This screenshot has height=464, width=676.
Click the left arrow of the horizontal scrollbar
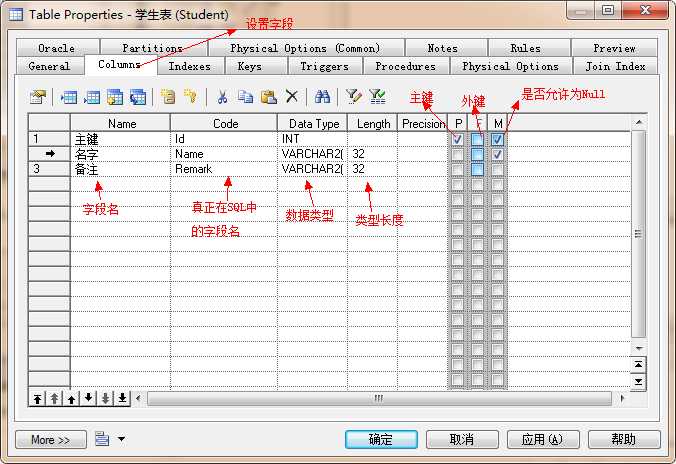coord(138,398)
